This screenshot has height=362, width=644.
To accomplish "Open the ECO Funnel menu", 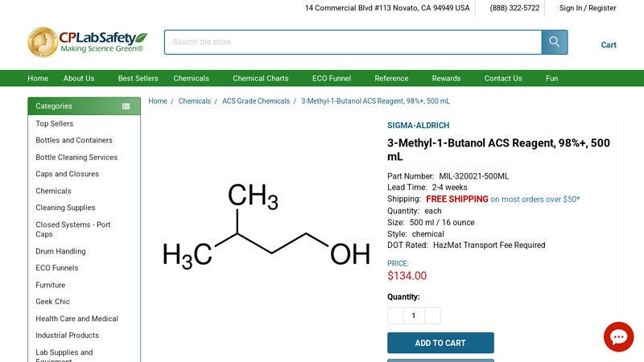I will pyautogui.click(x=331, y=78).
